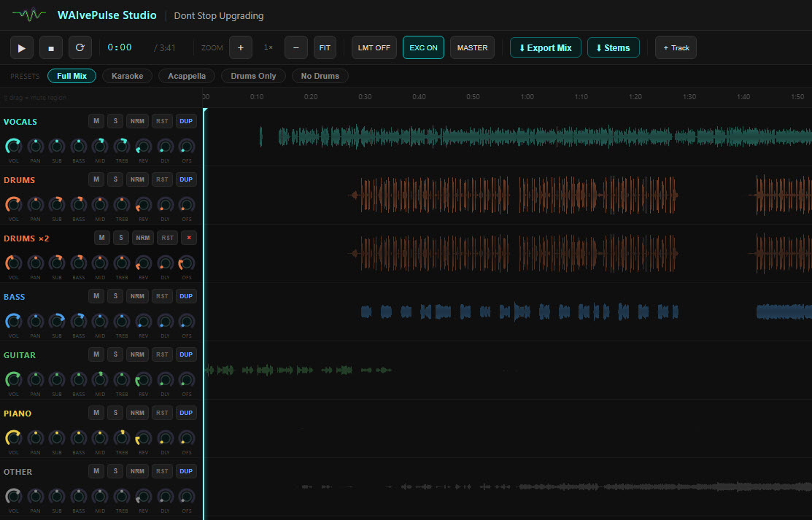Solo the DRUMS track

point(115,179)
